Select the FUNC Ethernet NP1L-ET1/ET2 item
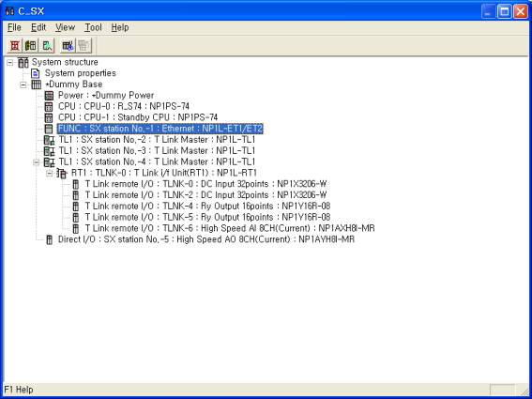The height and width of the screenshot is (399, 532). (x=160, y=129)
